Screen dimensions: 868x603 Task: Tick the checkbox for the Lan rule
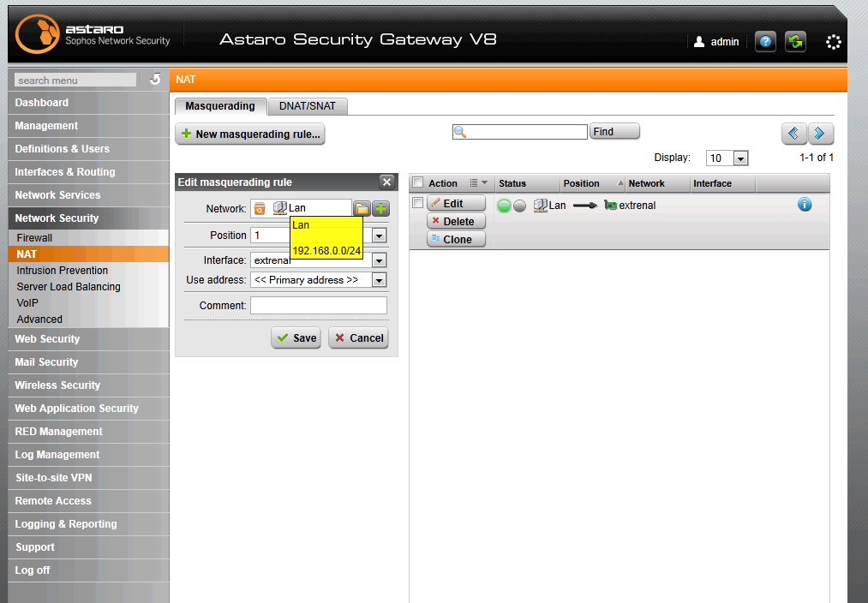(x=418, y=202)
